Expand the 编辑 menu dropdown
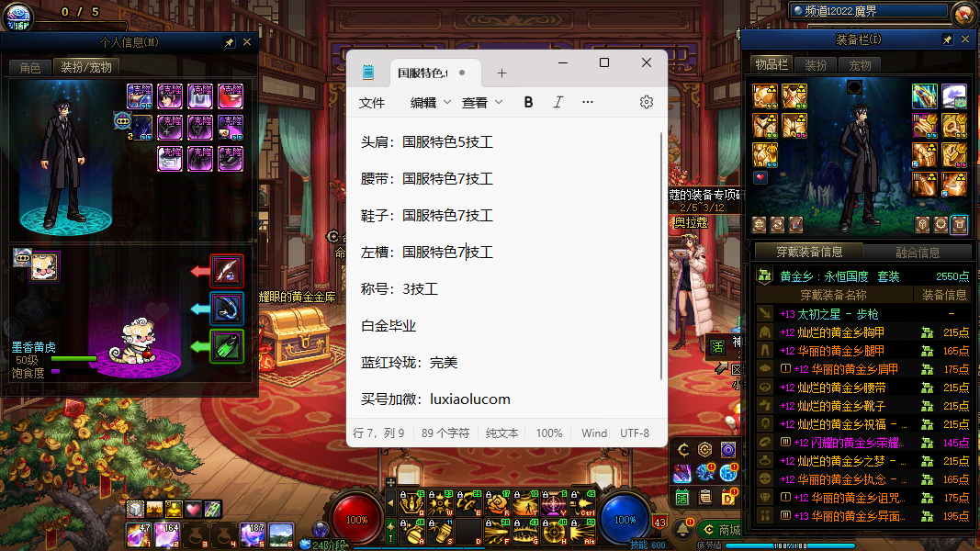This screenshot has height=551, width=980. (x=431, y=102)
